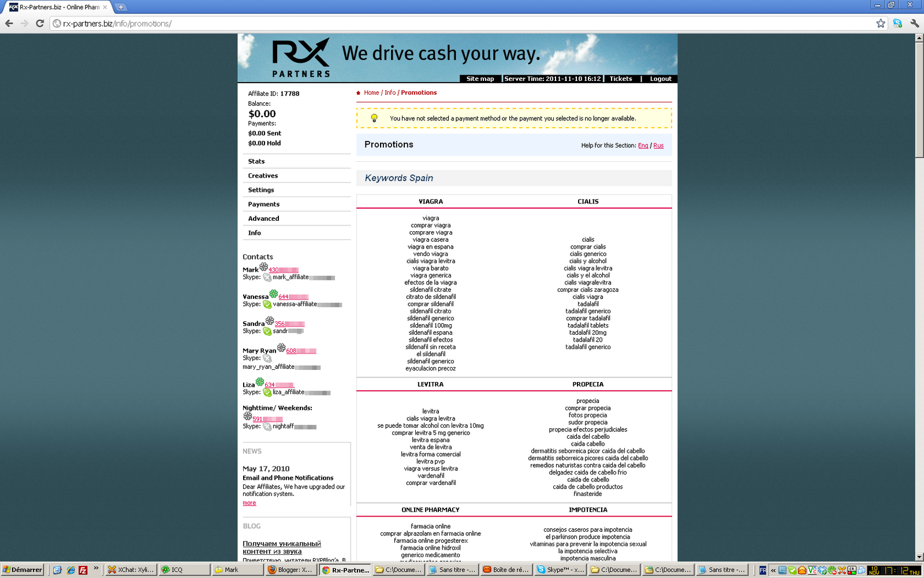This screenshot has width=924, height=578.
Task: Open the Info menu item
Action: (x=255, y=233)
